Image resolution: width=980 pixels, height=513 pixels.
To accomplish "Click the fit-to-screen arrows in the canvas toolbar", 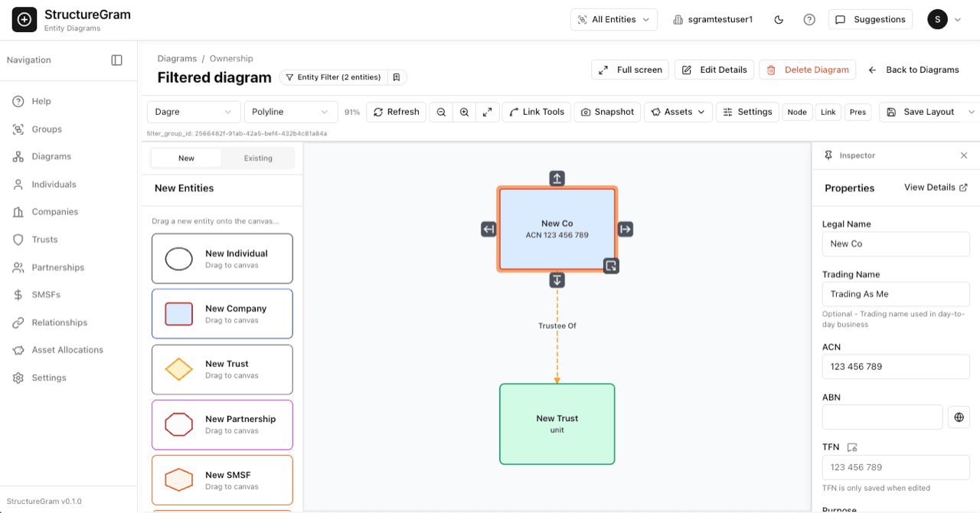I will [488, 112].
